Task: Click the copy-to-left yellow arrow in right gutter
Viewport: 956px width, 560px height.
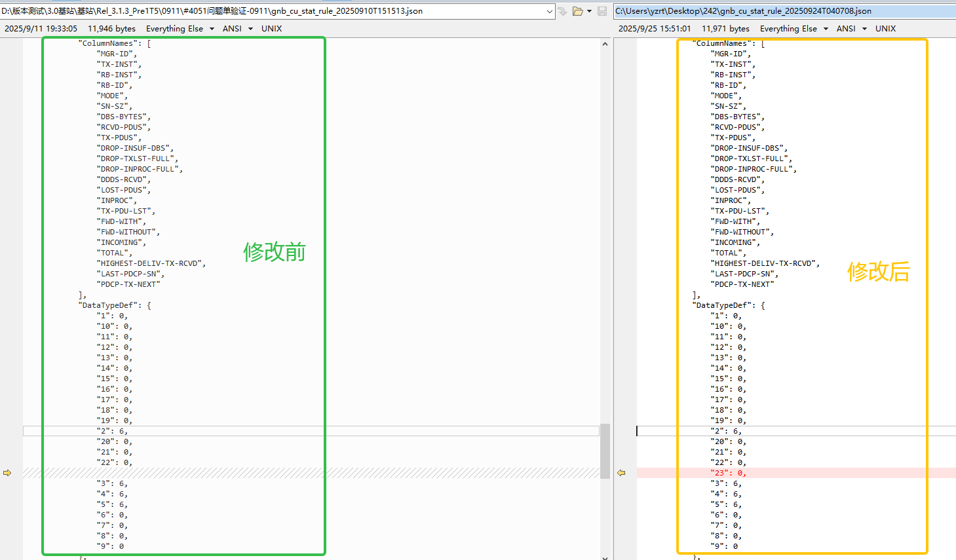Action: (621, 473)
